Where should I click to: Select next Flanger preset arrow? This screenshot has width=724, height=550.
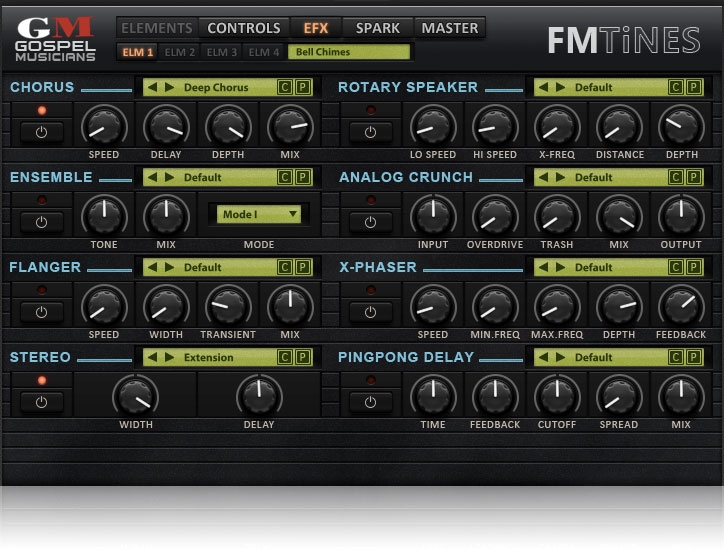[x=169, y=267]
